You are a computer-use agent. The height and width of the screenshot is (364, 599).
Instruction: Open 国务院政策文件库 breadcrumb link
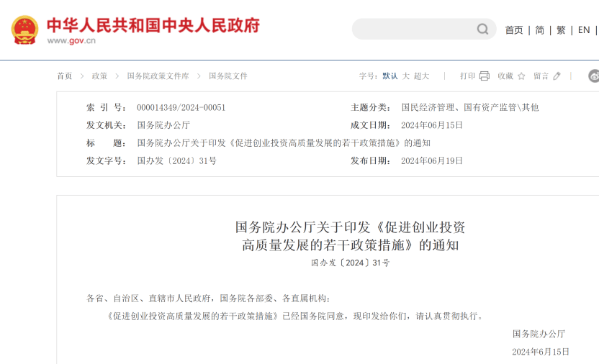[158, 76]
